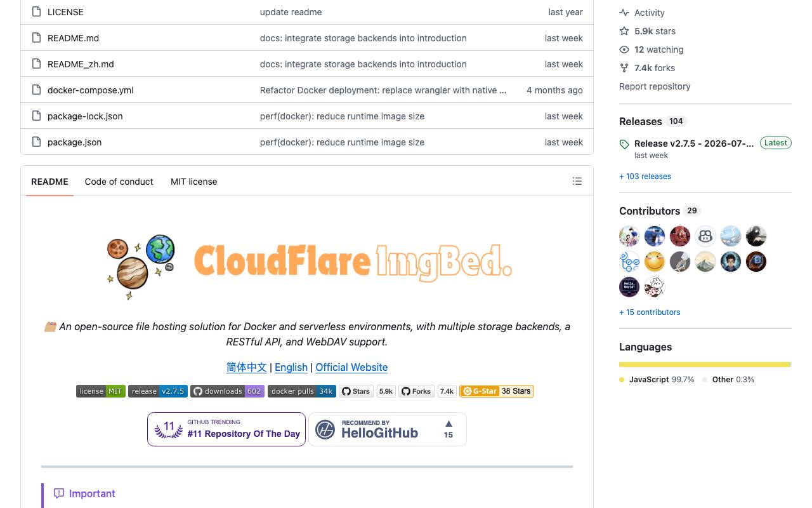
Task: Open the package-lock.json file
Action: 85,116
